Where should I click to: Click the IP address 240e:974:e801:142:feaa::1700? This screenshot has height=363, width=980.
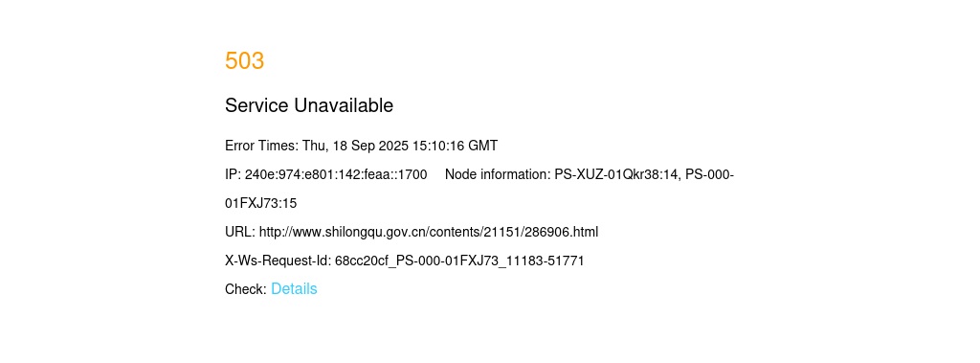[336, 175]
